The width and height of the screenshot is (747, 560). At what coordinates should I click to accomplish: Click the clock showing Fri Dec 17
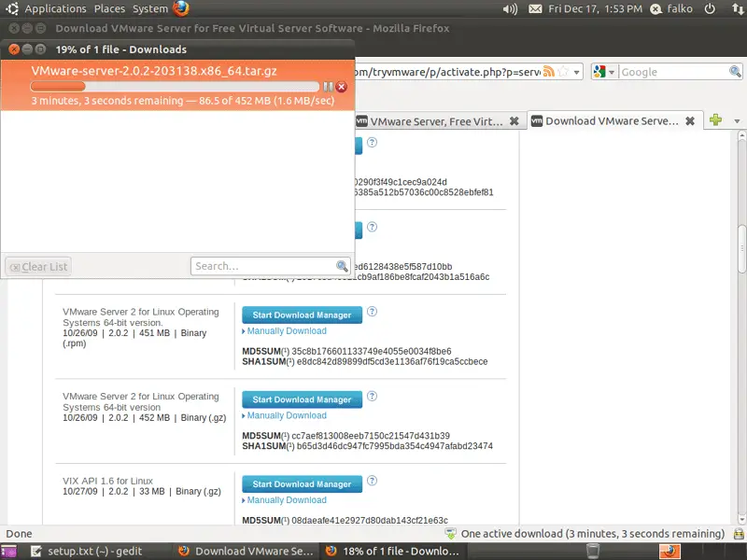click(x=595, y=9)
